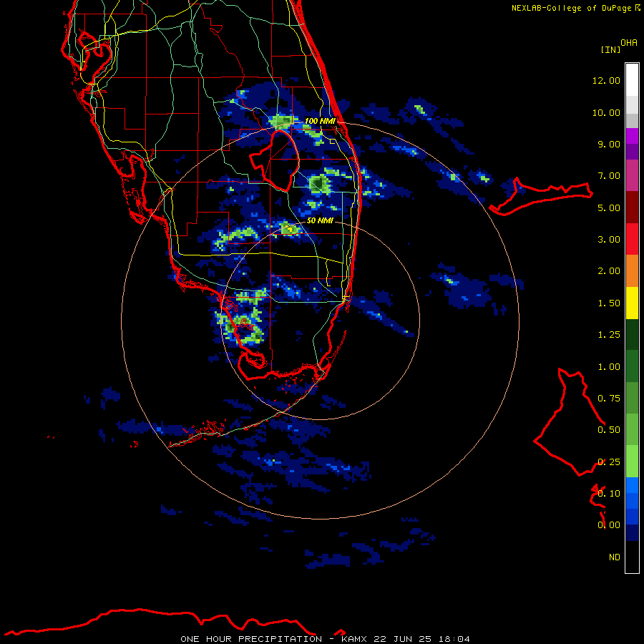Click the [IN] units label
Image resolution: width=644 pixels, height=644 pixels.
(610, 49)
